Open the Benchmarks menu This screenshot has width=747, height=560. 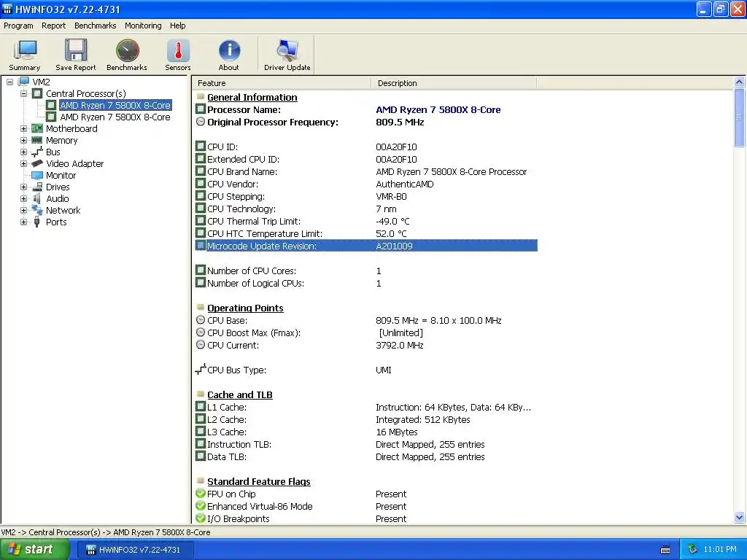pyautogui.click(x=96, y=26)
